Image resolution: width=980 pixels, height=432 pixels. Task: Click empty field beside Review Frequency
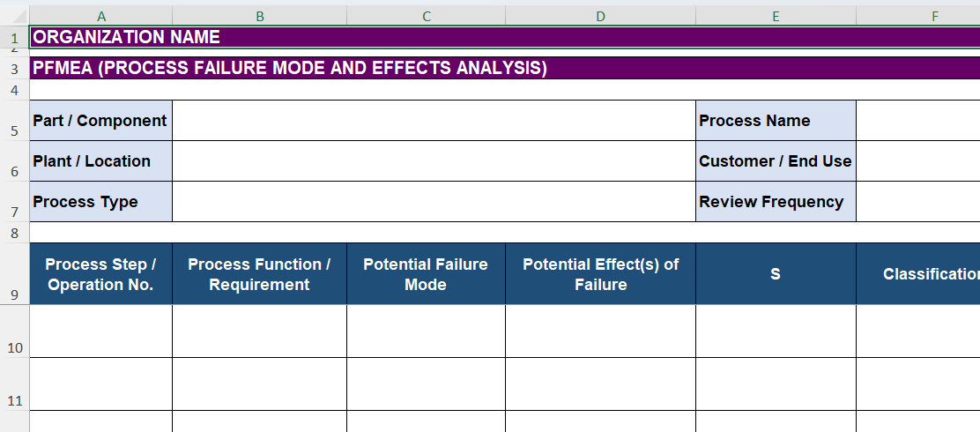coord(917,202)
